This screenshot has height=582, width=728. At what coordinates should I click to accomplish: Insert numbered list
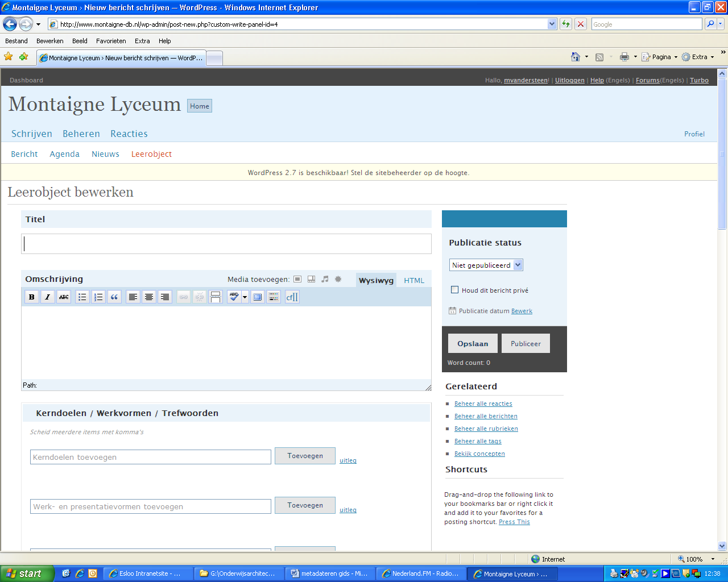click(98, 297)
